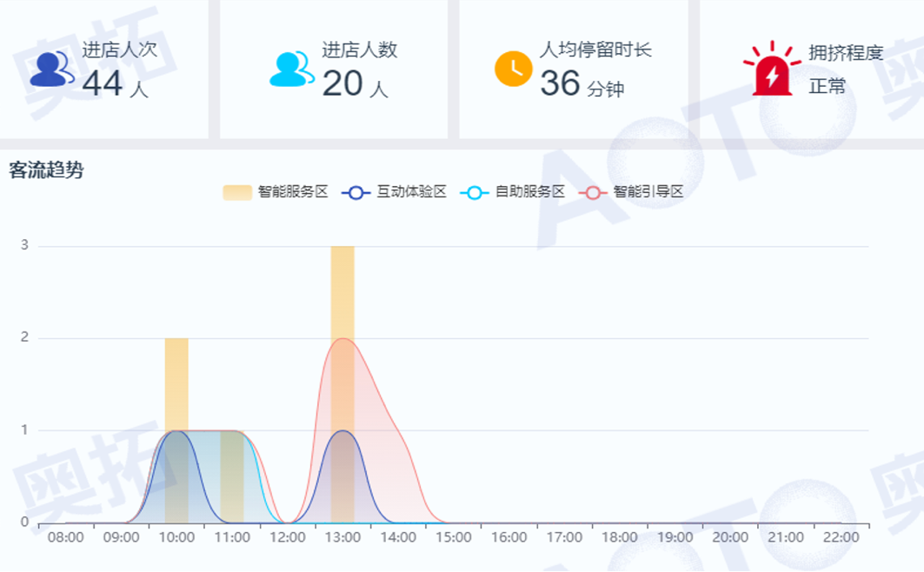This screenshot has height=572, width=924.
Task: Click the y-axis value 1
Action: click(x=24, y=429)
